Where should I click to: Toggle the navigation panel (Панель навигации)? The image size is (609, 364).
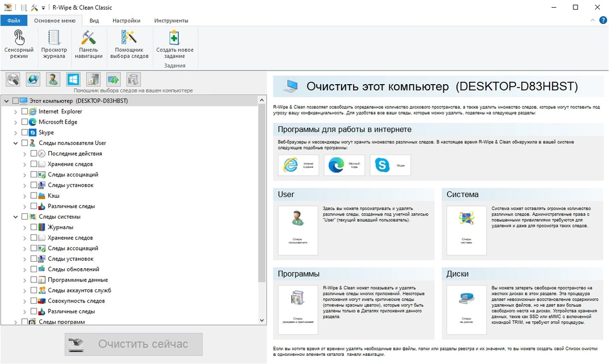point(88,45)
